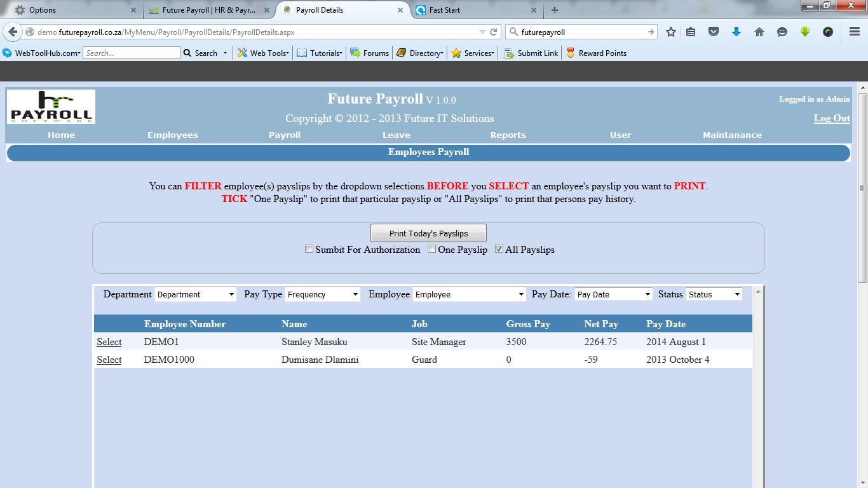This screenshot has width=868, height=488.
Task: Select Stanley Masuku's payslip row link
Action: click(109, 342)
